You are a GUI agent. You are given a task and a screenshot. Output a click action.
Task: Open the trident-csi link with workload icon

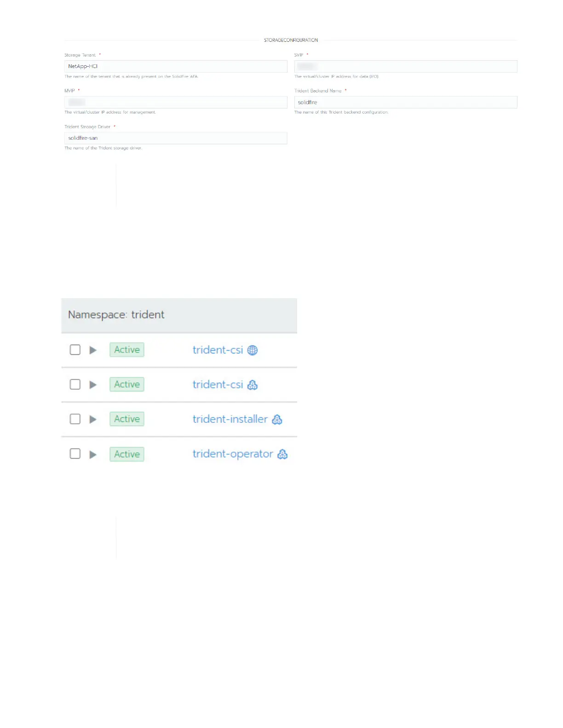coord(218,384)
